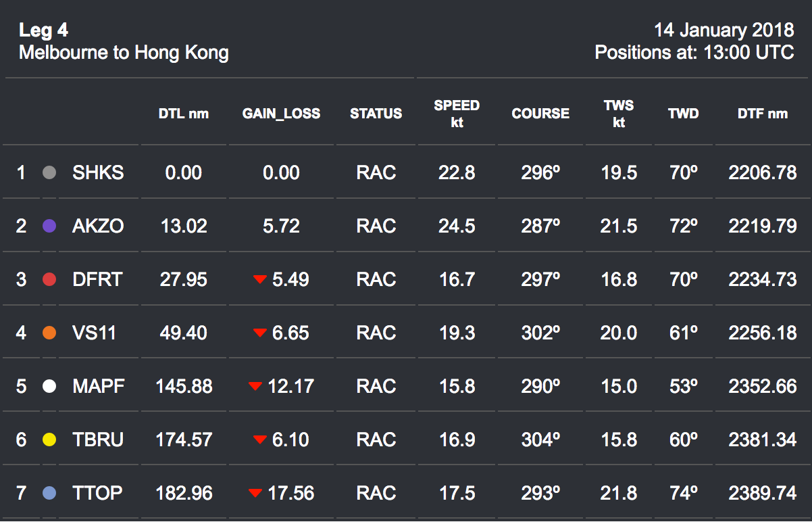This screenshot has height=522, width=812.
Task: Click the white dot beside MAPF
Action: 49,386
